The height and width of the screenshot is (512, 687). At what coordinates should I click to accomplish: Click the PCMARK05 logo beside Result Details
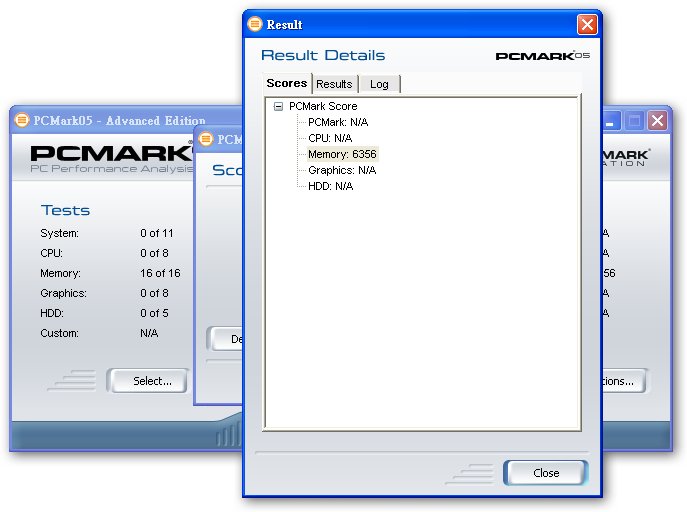[542, 56]
